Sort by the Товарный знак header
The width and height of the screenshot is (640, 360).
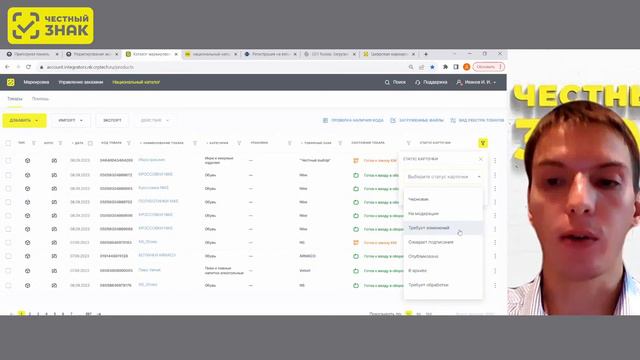point(316,143)
